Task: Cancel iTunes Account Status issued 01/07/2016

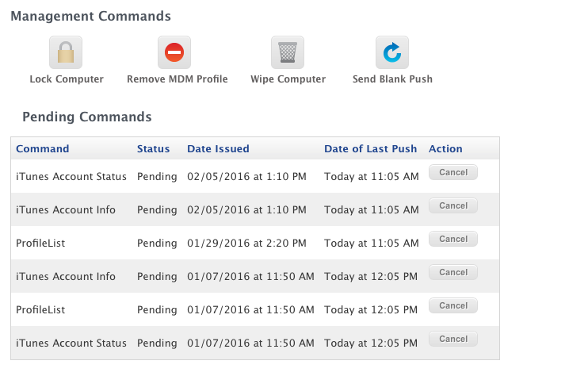Action: (453, 339)
